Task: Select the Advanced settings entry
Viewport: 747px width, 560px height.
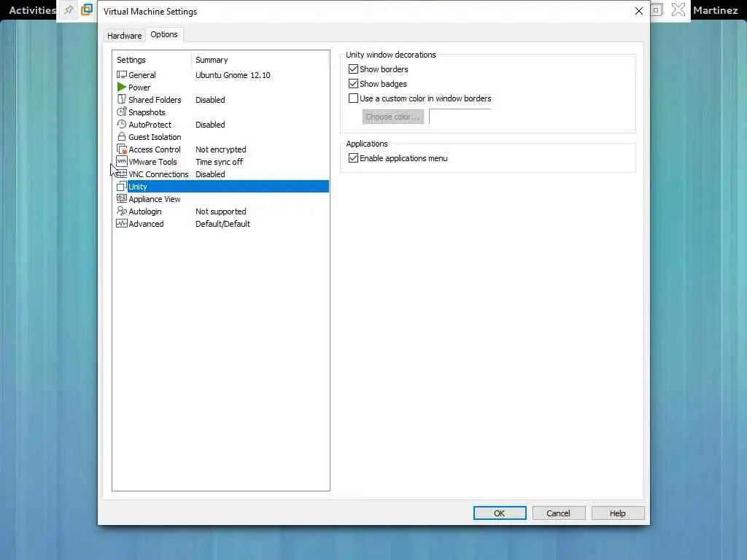Action: [146, 224]
